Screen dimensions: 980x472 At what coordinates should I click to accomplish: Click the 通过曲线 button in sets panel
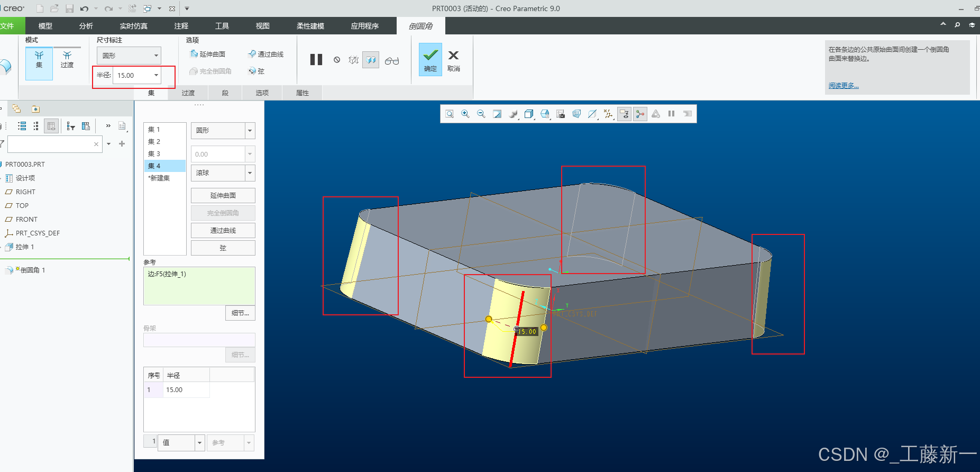[223, 230]
